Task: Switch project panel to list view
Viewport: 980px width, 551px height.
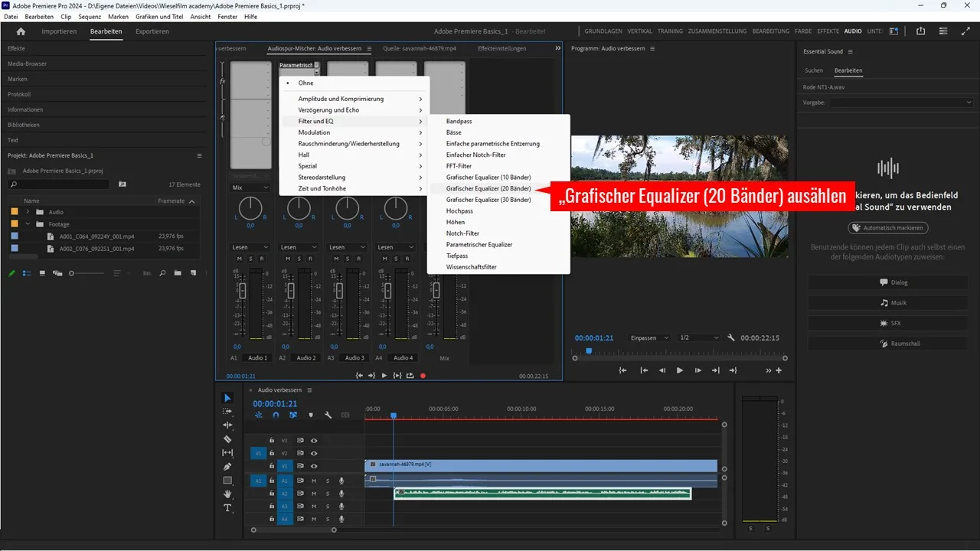Action: [x=27, y=273]
